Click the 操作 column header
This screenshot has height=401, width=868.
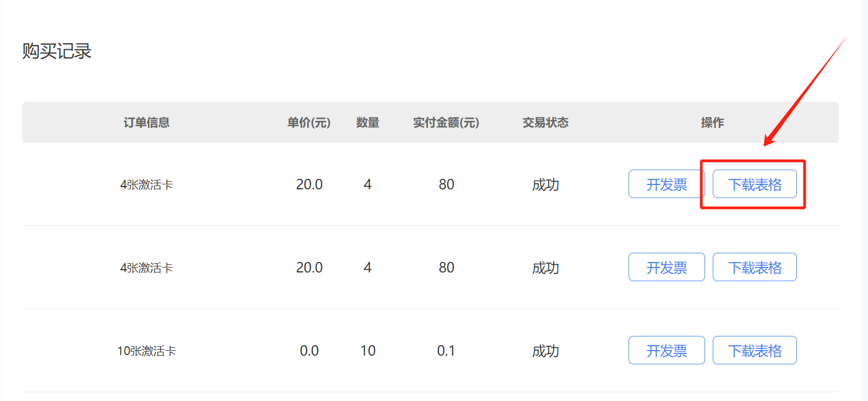click(x=712, y=123)
